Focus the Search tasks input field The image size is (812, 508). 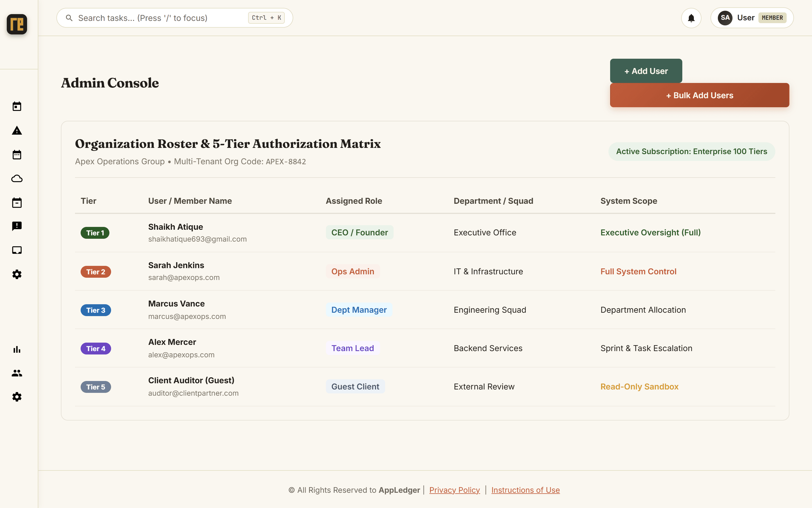tap(175, 18)
